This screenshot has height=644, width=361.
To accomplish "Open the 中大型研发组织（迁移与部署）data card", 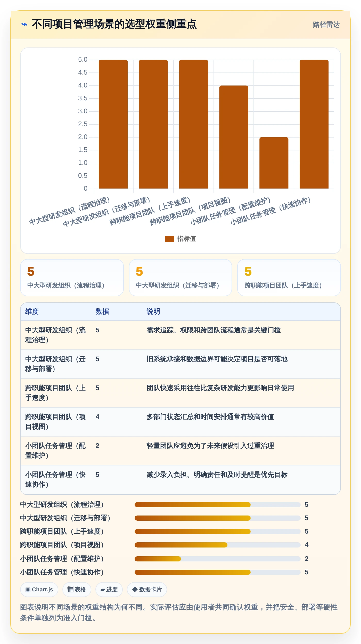I will (180, 278).
